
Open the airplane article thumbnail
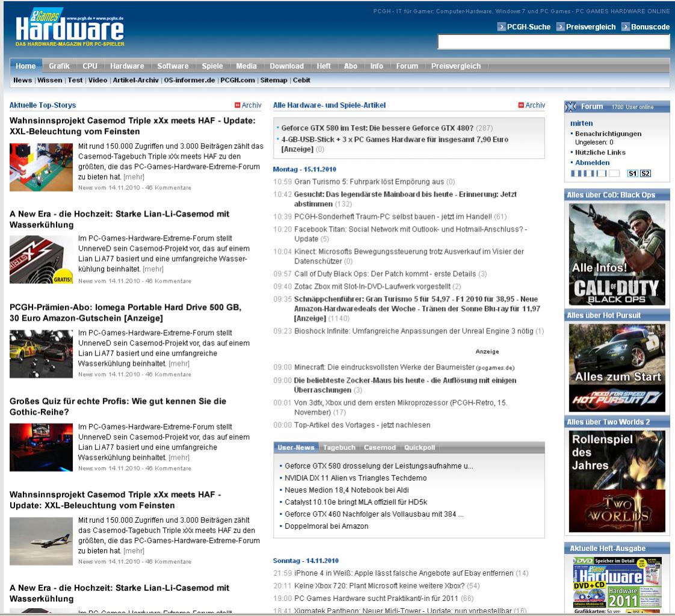[x=41, y=541]
